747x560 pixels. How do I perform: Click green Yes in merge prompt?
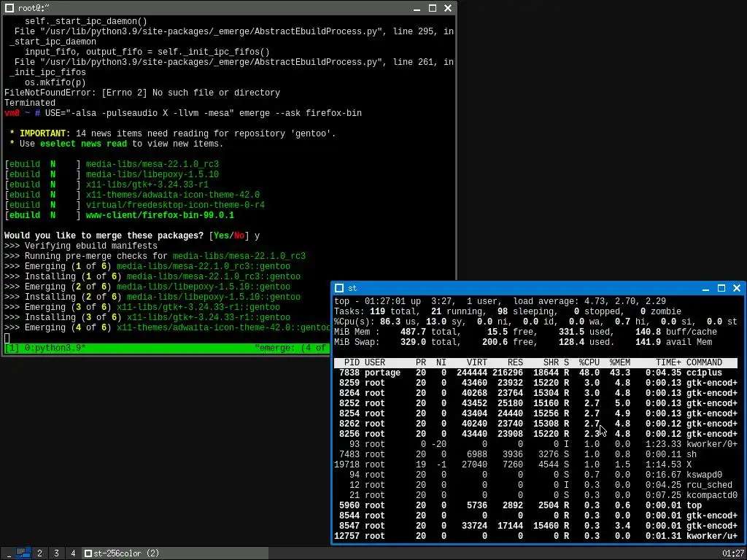[x=221, y=236]
